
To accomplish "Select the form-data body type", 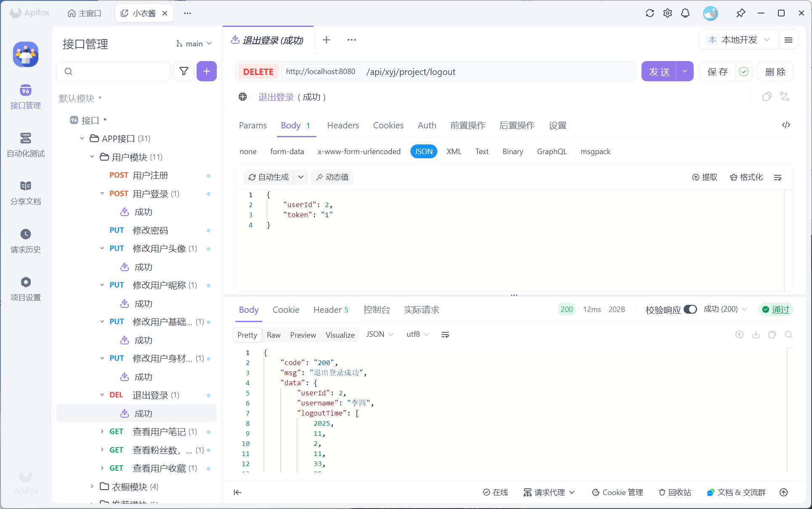I will [287, 152].
